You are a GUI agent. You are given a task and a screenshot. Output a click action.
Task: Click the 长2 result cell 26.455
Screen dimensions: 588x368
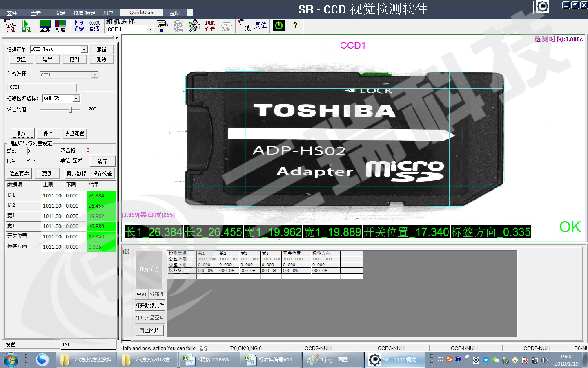click(x=101, y=206)
